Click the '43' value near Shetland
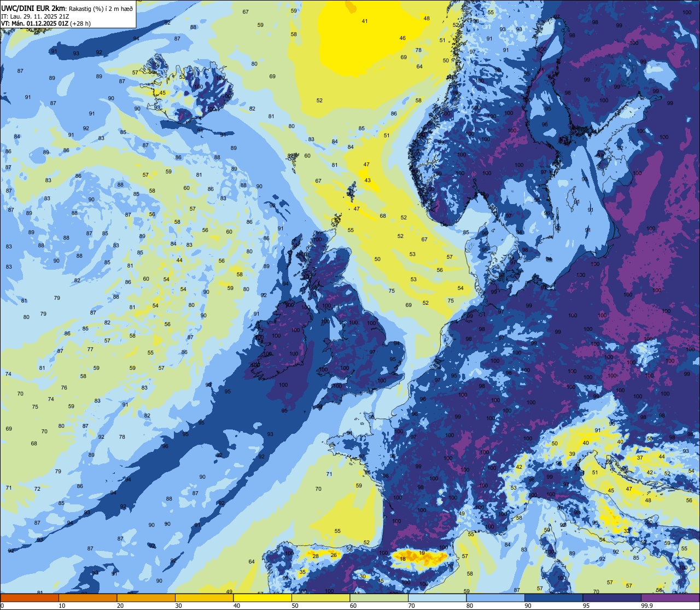 tap(367, 180)
